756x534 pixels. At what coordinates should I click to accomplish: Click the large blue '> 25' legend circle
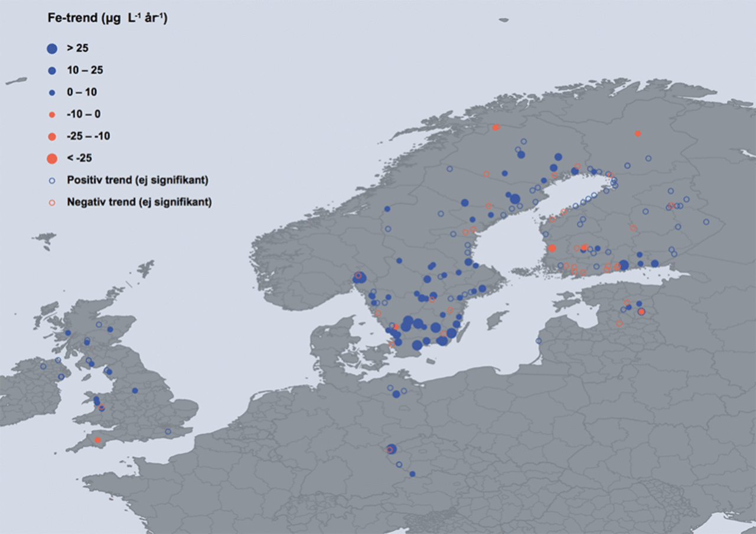click(x=52, y=48)
